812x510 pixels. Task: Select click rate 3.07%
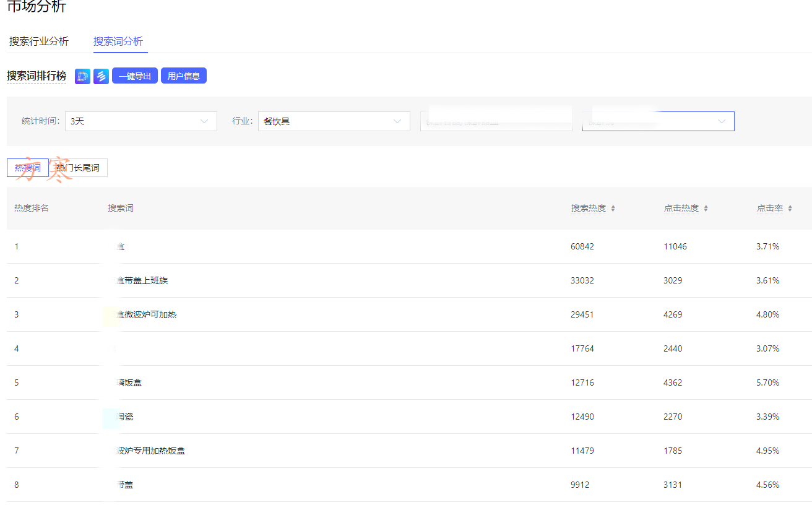click(768, 348)
